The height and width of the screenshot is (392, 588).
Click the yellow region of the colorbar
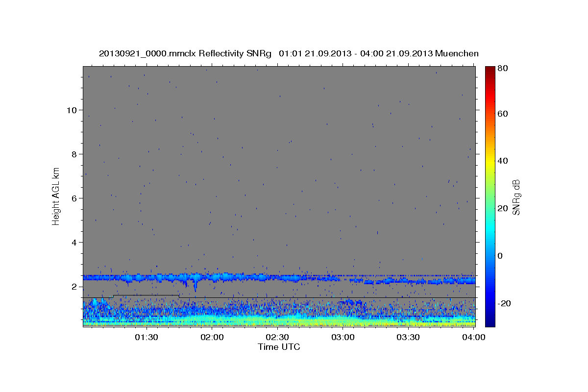pos(490,162)
